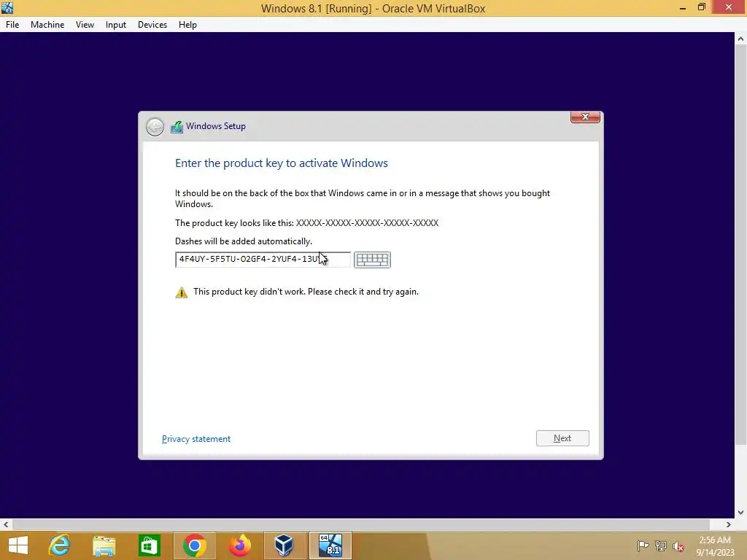Focus the product key input field
This screenshot has width=747, height=560.
[263, 260]
